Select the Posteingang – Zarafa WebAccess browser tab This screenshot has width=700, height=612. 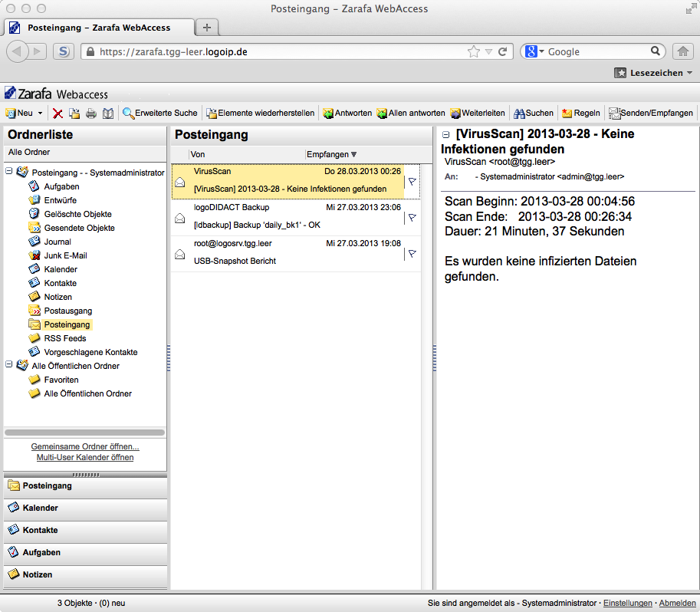(x=99, y=28)
